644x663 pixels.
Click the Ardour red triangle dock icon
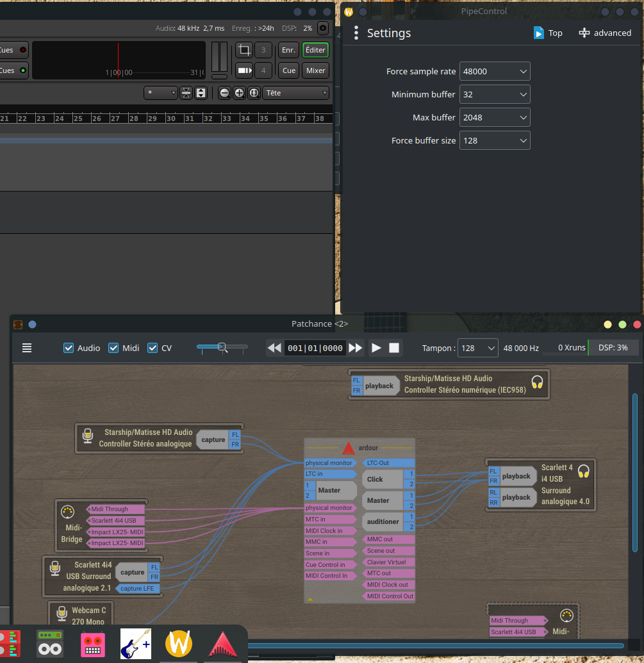point(222,644)
